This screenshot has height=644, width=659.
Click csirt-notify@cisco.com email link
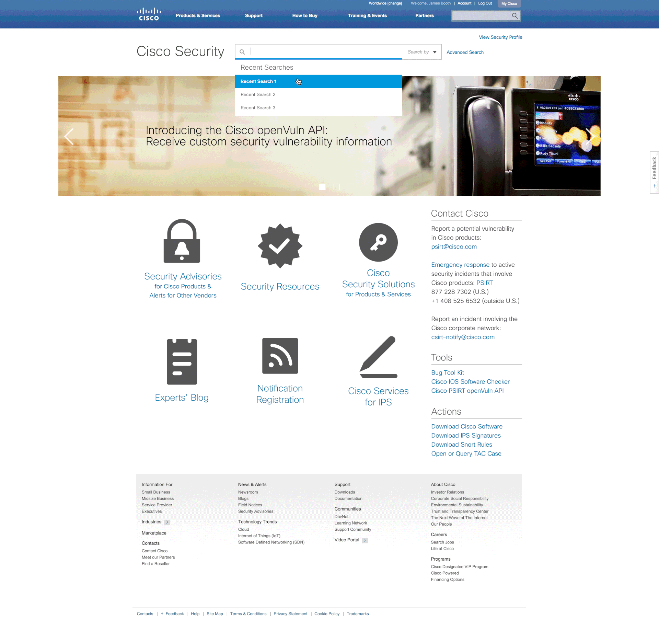click(x=463, y=337)
